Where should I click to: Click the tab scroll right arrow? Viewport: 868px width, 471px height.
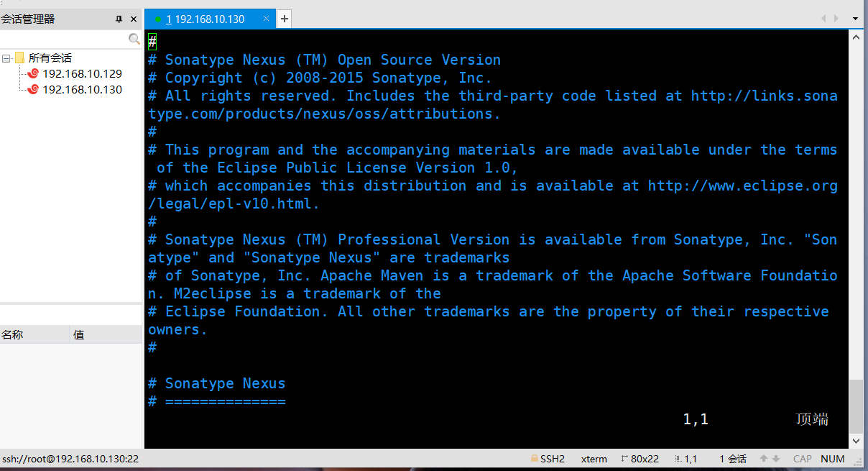(836, 19)
